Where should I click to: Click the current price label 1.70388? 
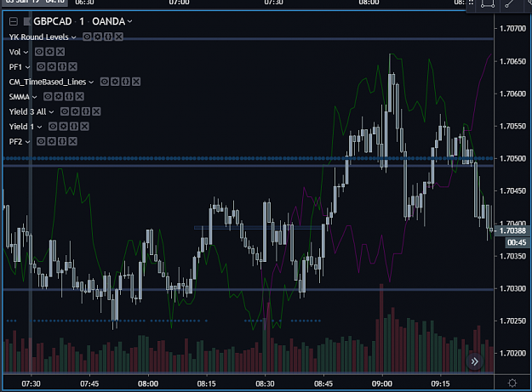512,230
